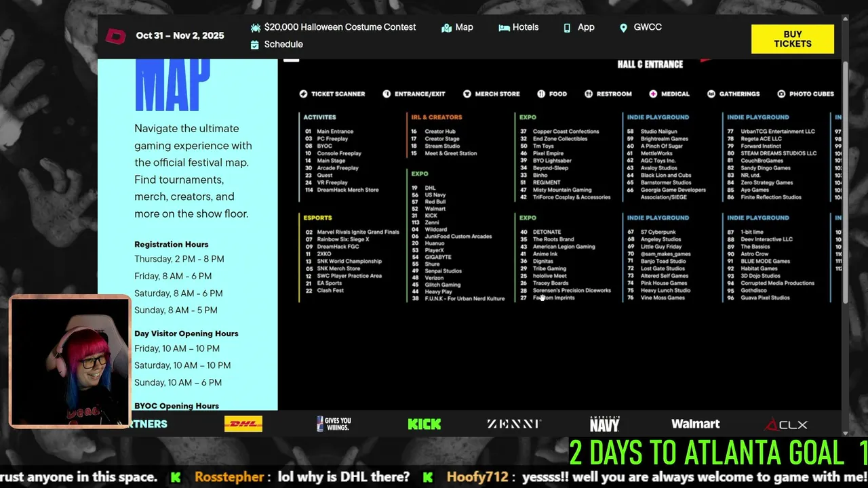Click 'Registration Hours' heading in sidebar
Viewport: 868px width, 488px height.
point(172,245)
